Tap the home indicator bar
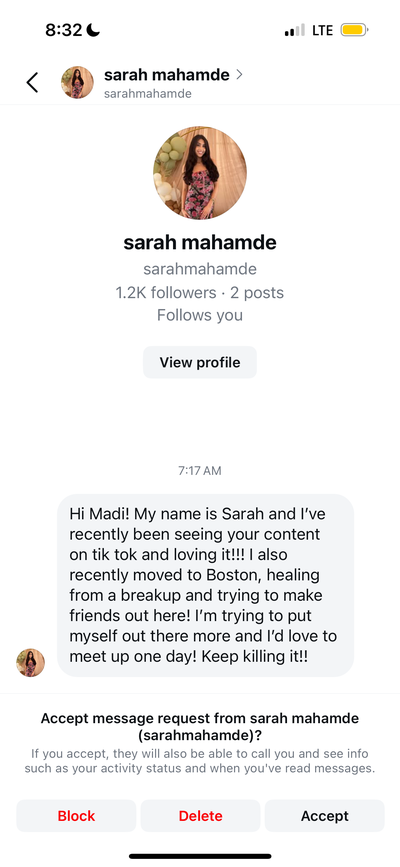400x867 pixels. pyautogui.click(x=200, y=856)
